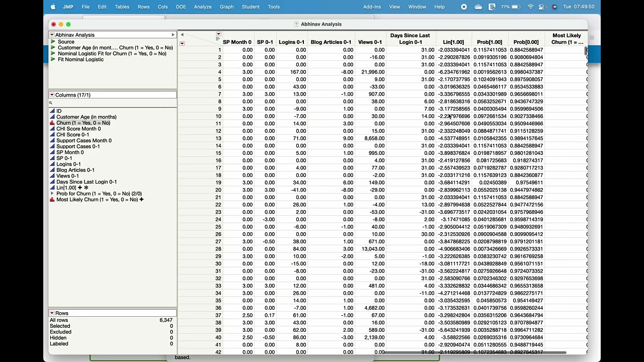
Task: Open the Graph menu
Action: click(226, 7)
